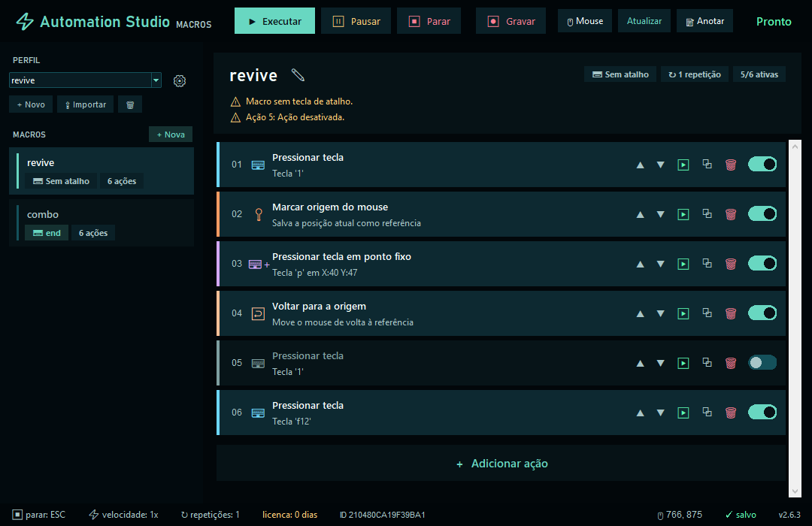
Task: Test-run action 06 Tecla 'f12'
Action: pos(683,413)
